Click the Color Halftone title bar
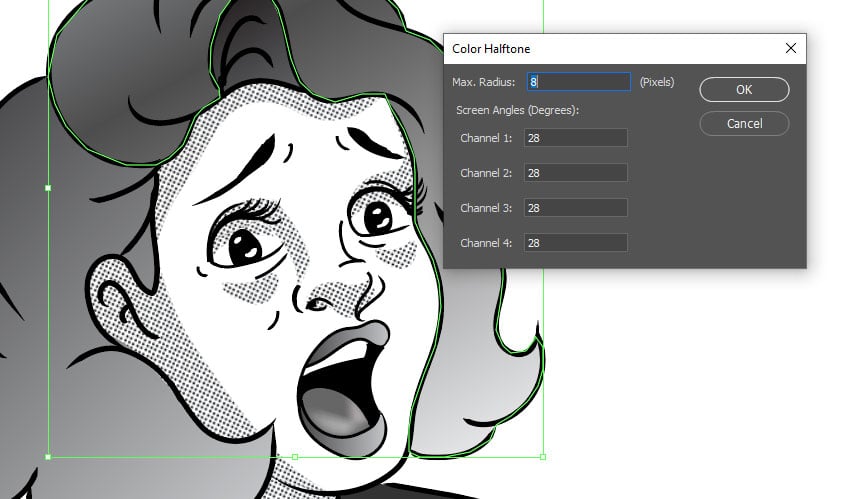The image size is (850, 499). coord(600,48)
